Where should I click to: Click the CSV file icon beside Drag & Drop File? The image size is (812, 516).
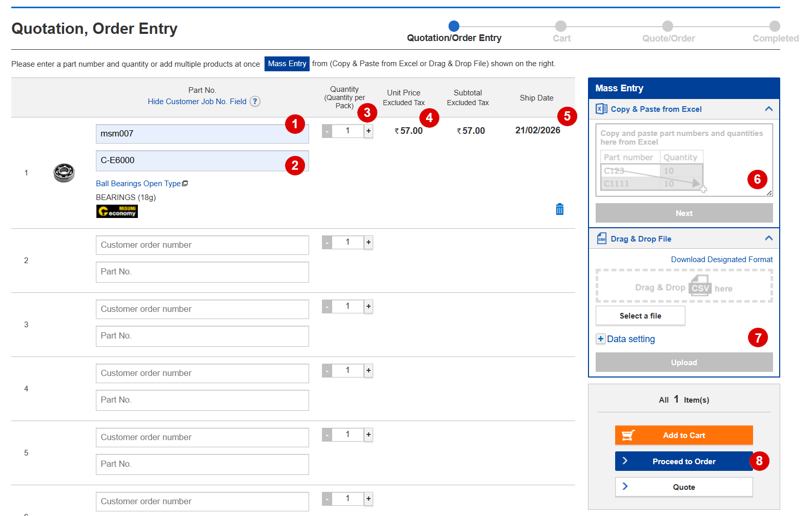click(x=602, y=239)
